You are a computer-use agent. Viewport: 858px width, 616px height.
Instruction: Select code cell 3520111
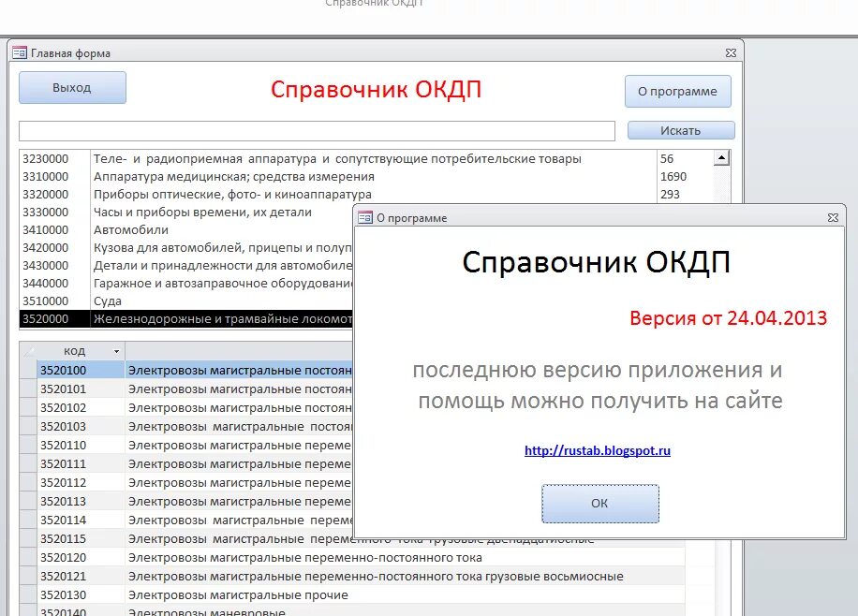tap(81, 464)
